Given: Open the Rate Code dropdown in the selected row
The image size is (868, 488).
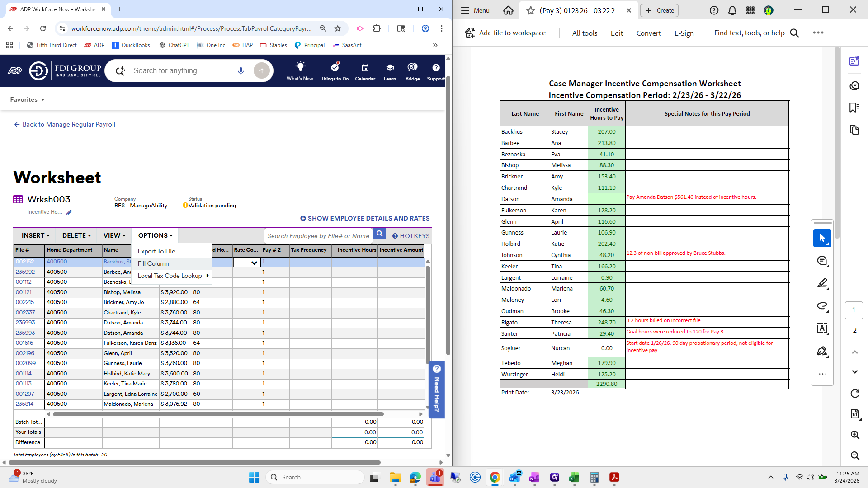Looking at the screenshot, I should (255, 262).
